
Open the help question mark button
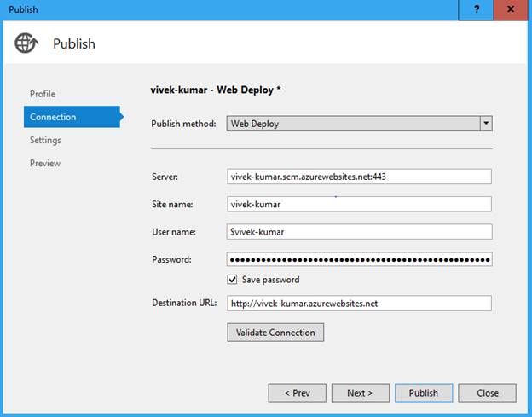pos(476,9)
